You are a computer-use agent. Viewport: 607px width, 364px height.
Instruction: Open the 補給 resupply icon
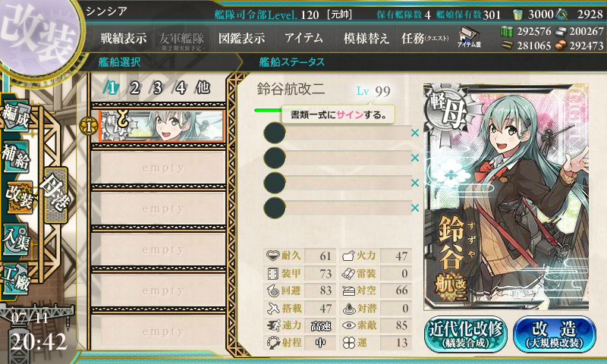tap(16, 157)
